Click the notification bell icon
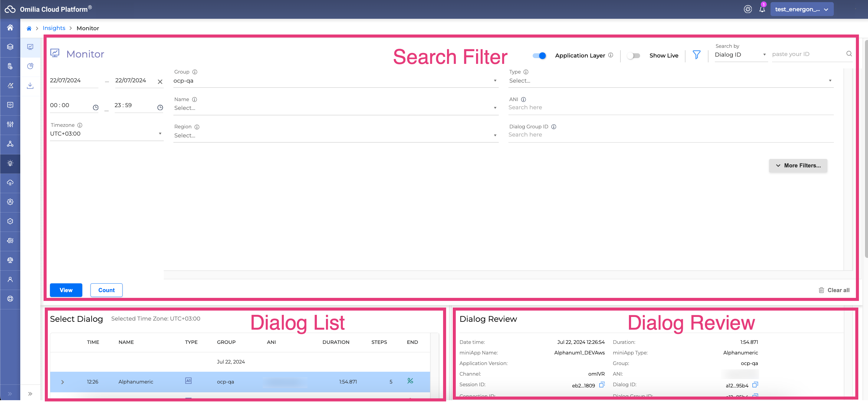The width and height of the screenshot is (868, 402). click(x=762, y=9)
